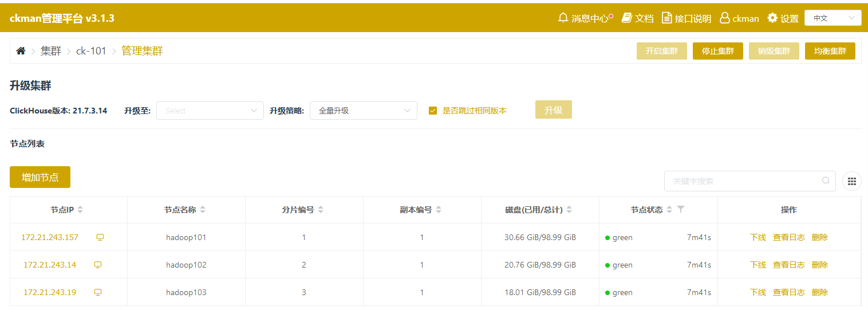Click the 集群 breadcrumb item
Screen dimensions: 868x310
[x=51, y=51]
